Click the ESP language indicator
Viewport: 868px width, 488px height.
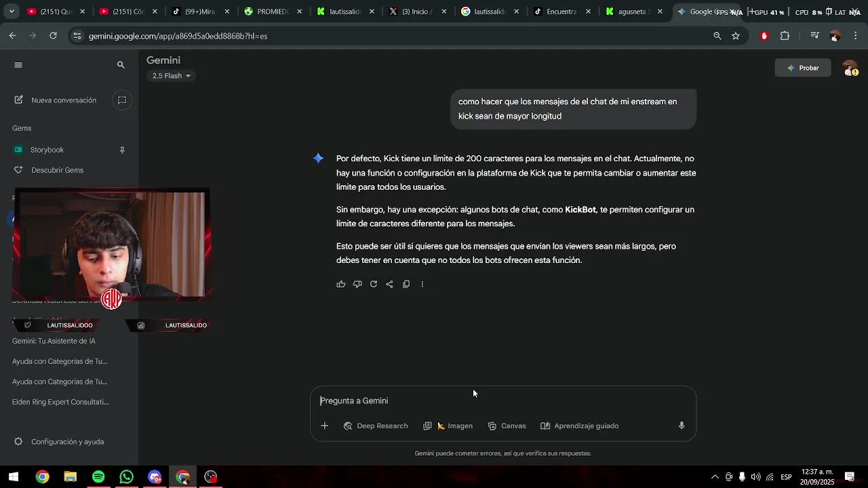[786, 477]
